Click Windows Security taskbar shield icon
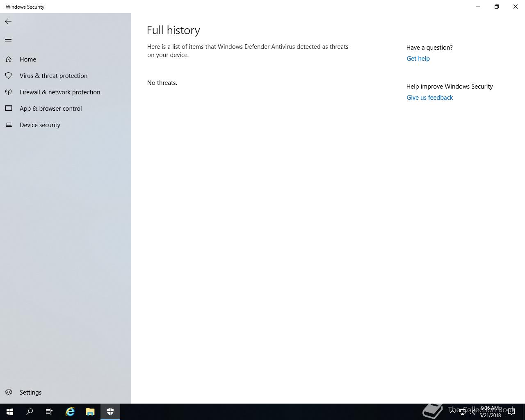 (110, 412)
